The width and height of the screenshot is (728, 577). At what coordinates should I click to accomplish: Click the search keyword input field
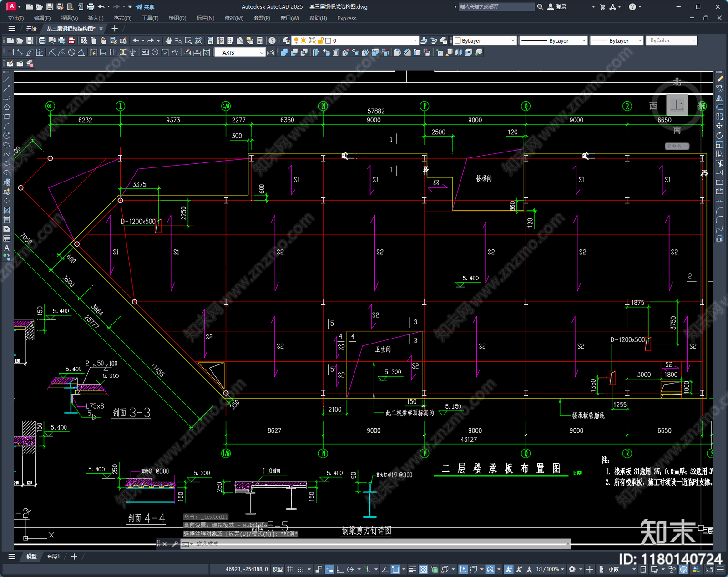click(x=496, y=7)
